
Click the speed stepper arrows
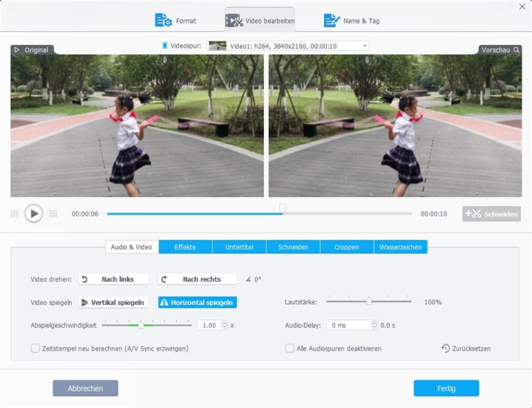[225, 325]
